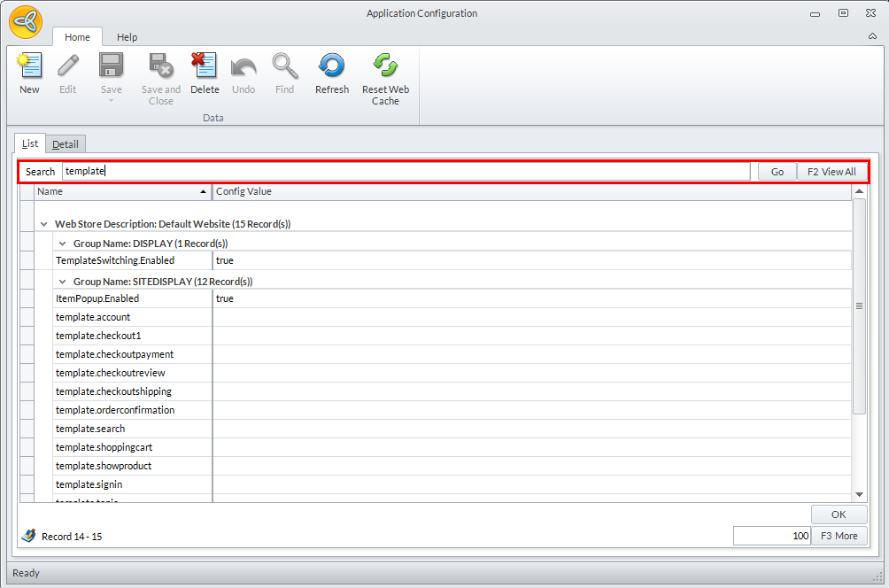Select the template.account row
The width and height of the screenshot is (889, 588).
[452, 317]
